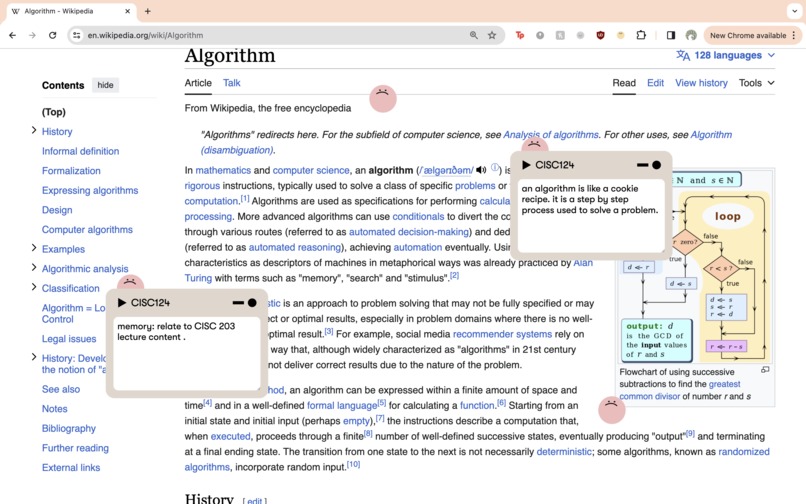Open the 128 languages dropdown
The image size is (806, 504).
click(x=726, y=56)
